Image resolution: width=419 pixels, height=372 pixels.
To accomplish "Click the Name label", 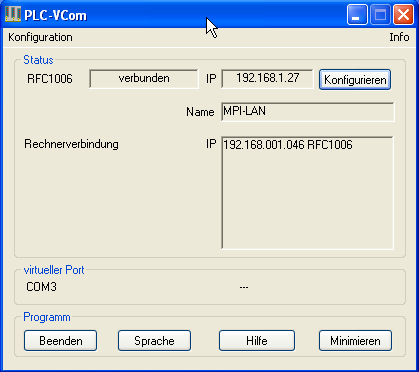I will (200, 112).
